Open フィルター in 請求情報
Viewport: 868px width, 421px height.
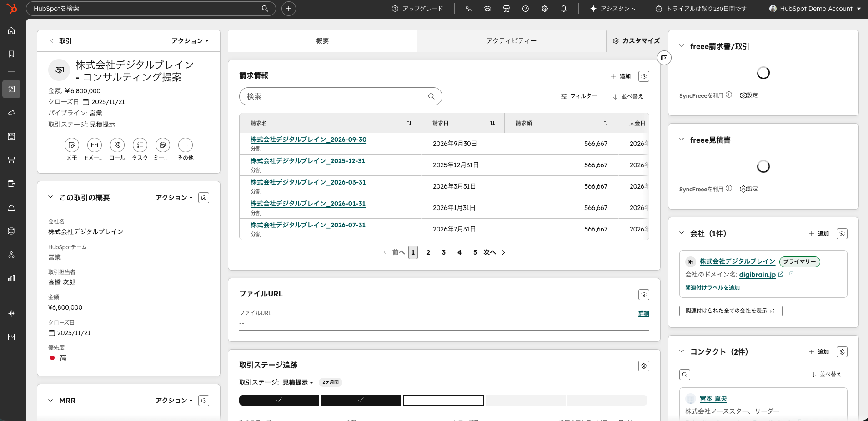click(578, 96)
